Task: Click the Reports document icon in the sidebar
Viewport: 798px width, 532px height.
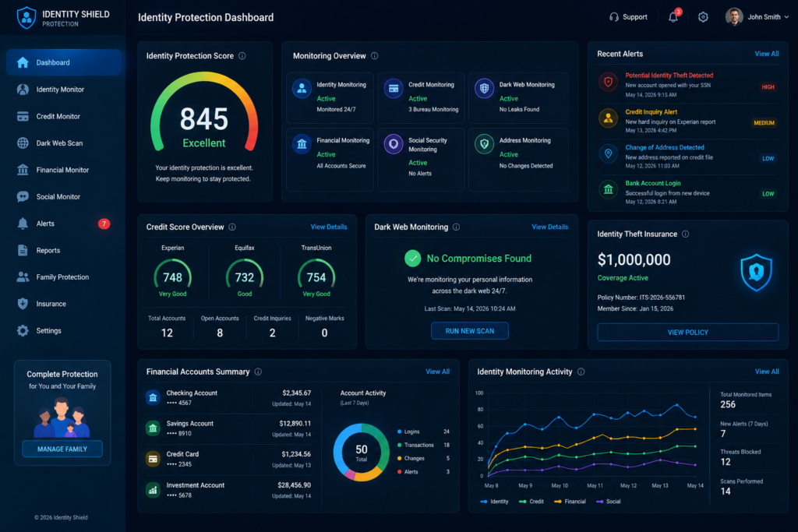Action: point(23,250)
